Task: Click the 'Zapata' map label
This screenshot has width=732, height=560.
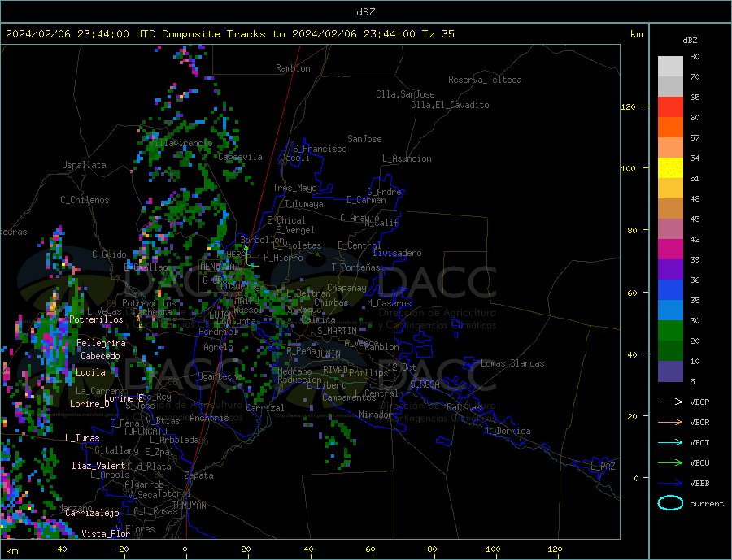Action: [x=199, y=476]
